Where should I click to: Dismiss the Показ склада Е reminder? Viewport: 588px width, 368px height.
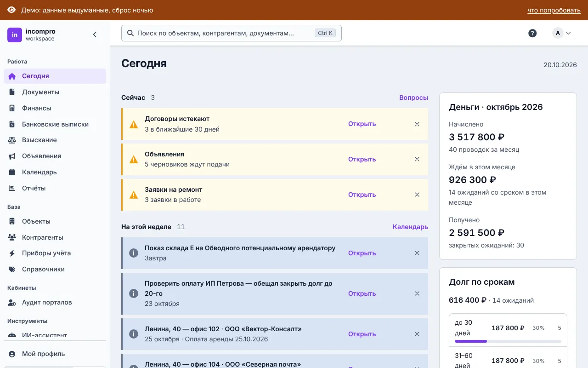(417, 253)
